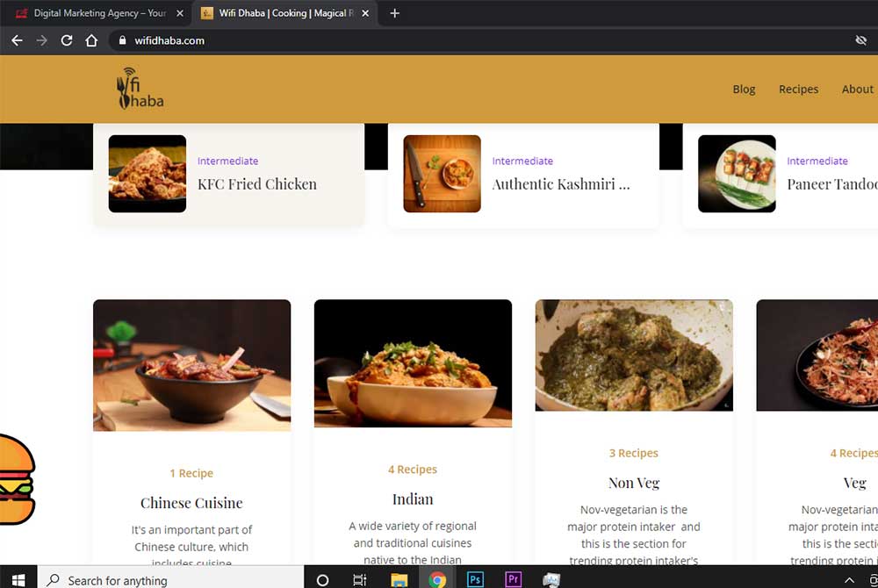The height and width of the screenshot is (588, 878).
Task: Open the Blog menu item
Action: pos(744,90)
